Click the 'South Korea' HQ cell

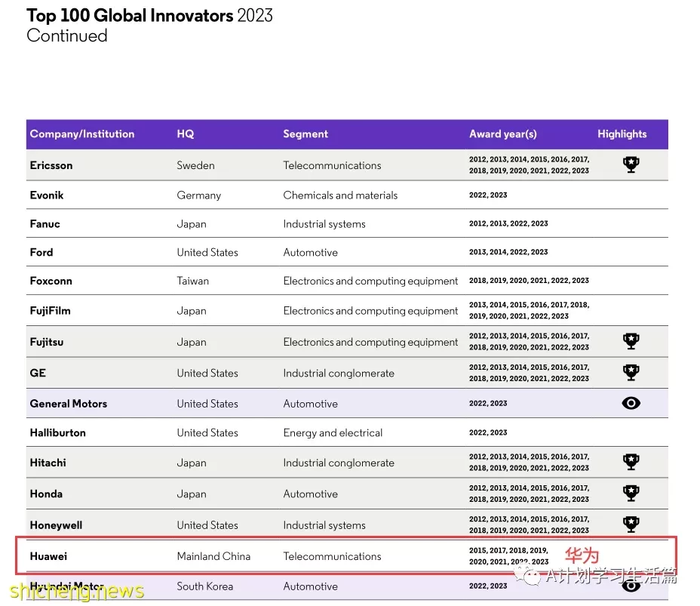coord(205,586)
